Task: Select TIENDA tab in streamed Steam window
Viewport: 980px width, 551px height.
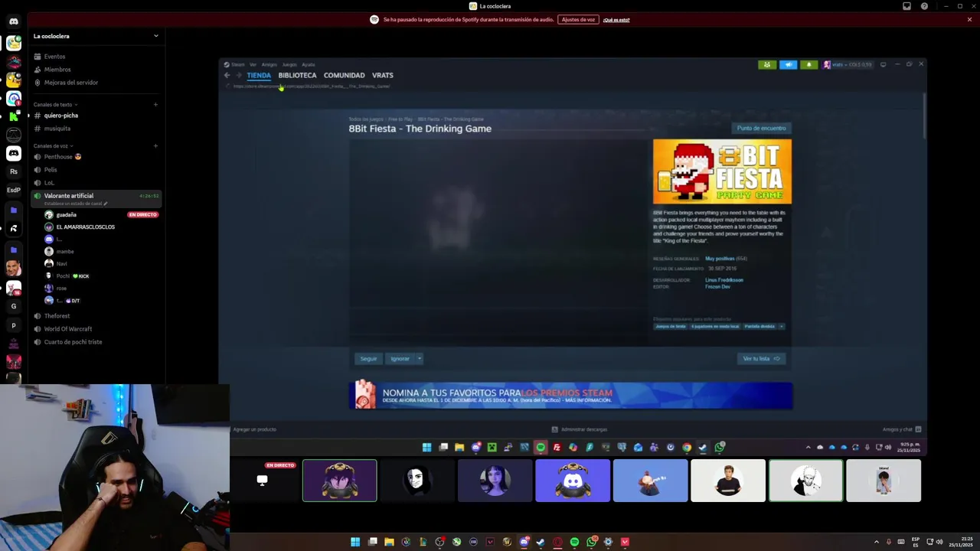Action: click(259, 76)
